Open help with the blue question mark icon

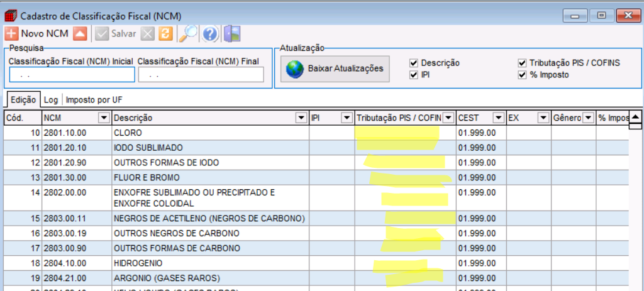pos(210,34)
